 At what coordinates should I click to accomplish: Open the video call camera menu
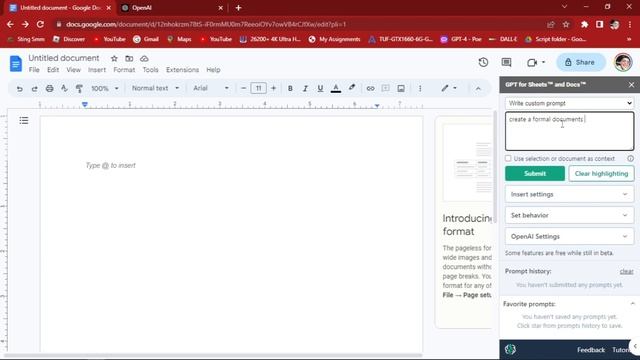click(x=536, y=62)
